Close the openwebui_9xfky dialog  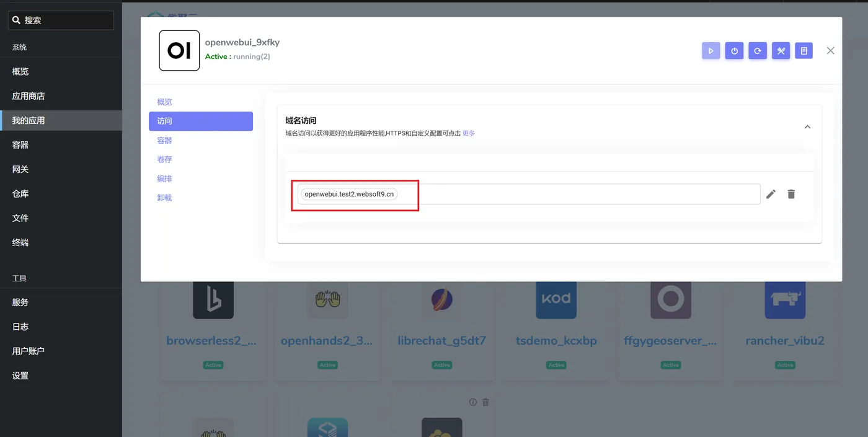point(831,51)
